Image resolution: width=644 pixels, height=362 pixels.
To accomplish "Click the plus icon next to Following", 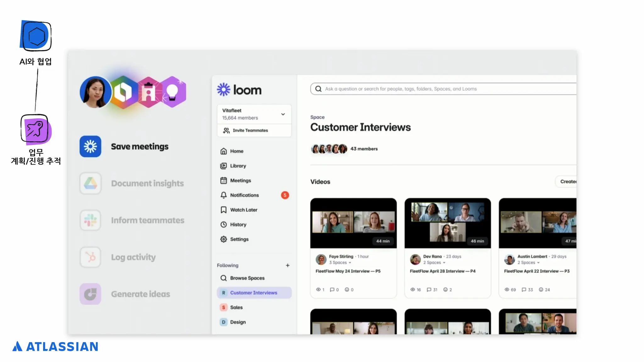I will tap(287, 266).
